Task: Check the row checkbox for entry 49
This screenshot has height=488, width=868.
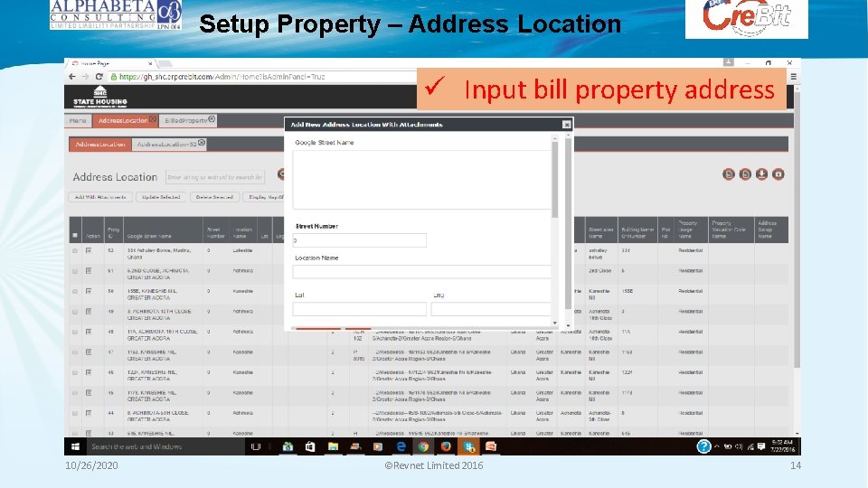Action: (75, 312)
